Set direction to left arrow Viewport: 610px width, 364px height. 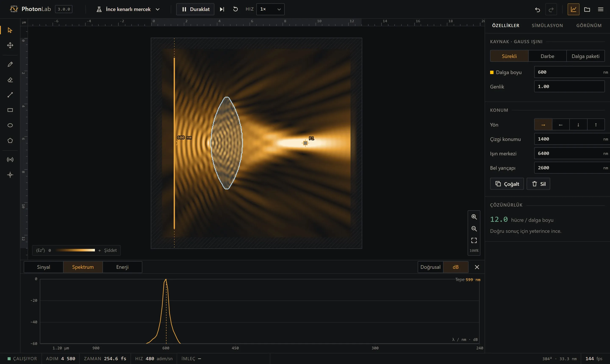click(x=561, y=125)
